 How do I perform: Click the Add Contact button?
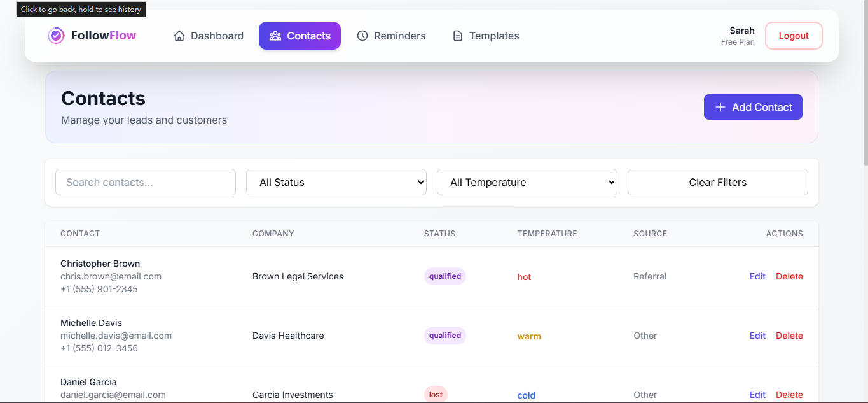(x=753, y=107)
